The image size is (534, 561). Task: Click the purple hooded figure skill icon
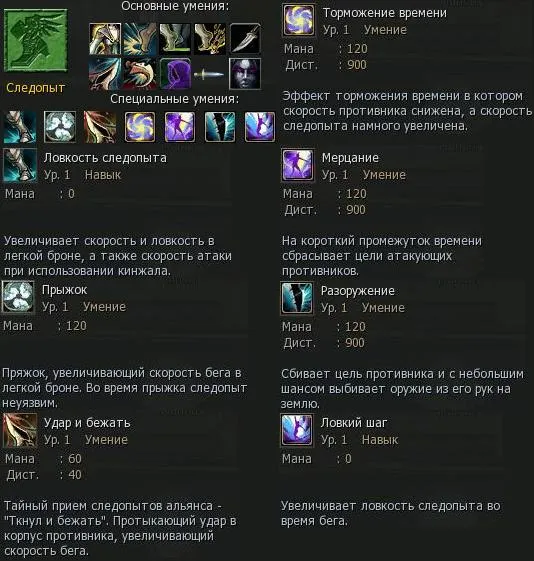tap(175, 74)
